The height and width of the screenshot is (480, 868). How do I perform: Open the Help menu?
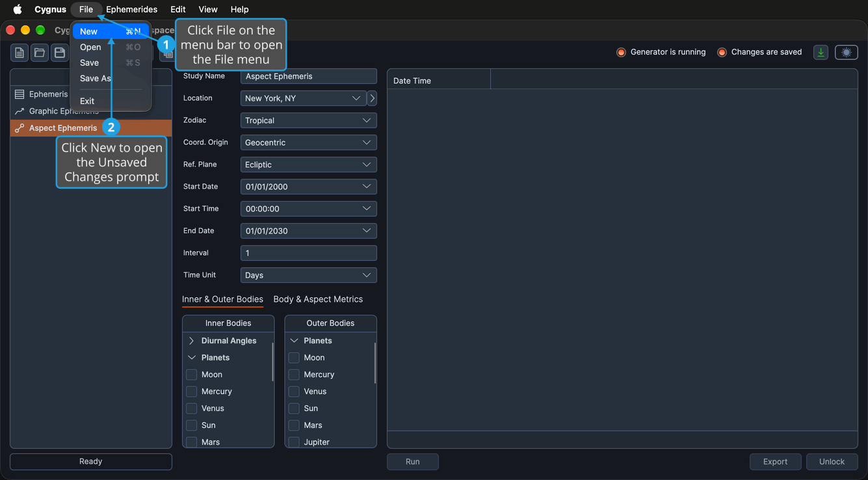coord(239,9)
